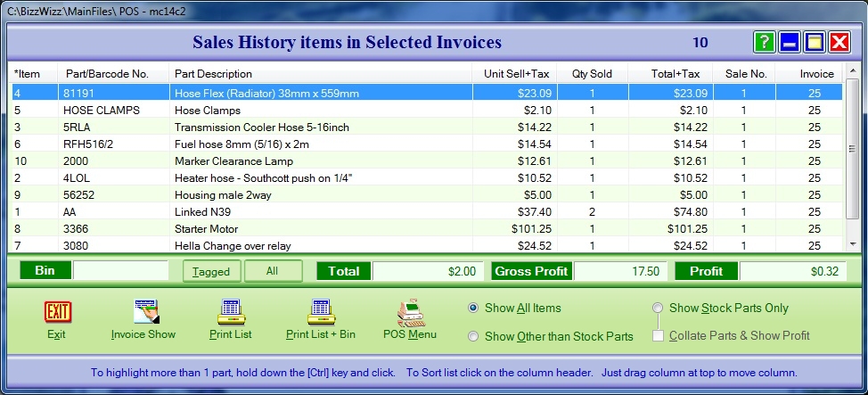Click the Print List printer icon
This screenshot has width=868, height=395.
pyautogui.click(x=232, y=312)
